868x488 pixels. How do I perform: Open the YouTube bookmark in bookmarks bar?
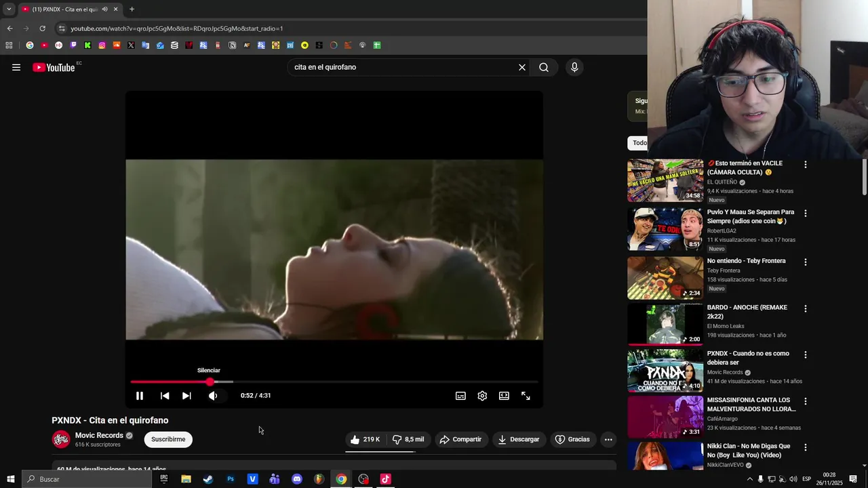click(44, 45)
